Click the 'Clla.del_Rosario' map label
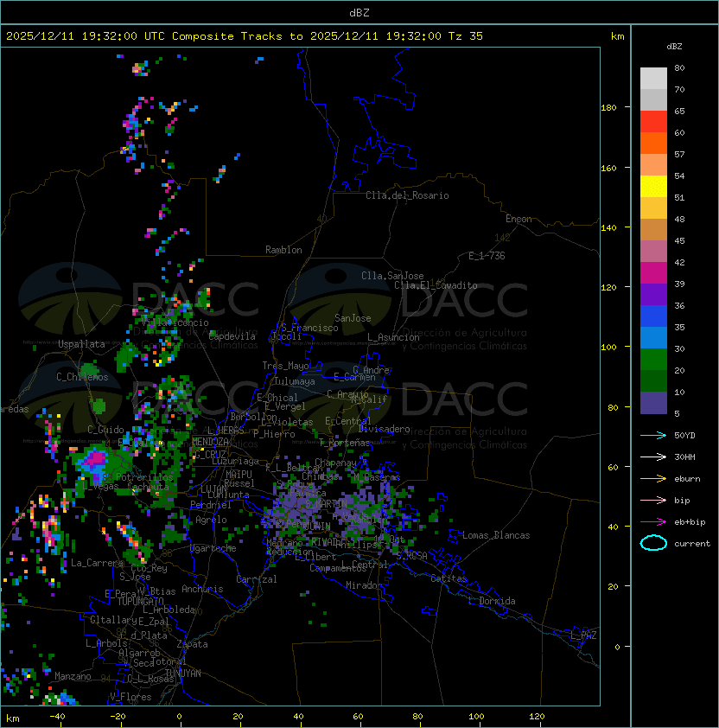The image size is (719, 728). tap(407, 195)
